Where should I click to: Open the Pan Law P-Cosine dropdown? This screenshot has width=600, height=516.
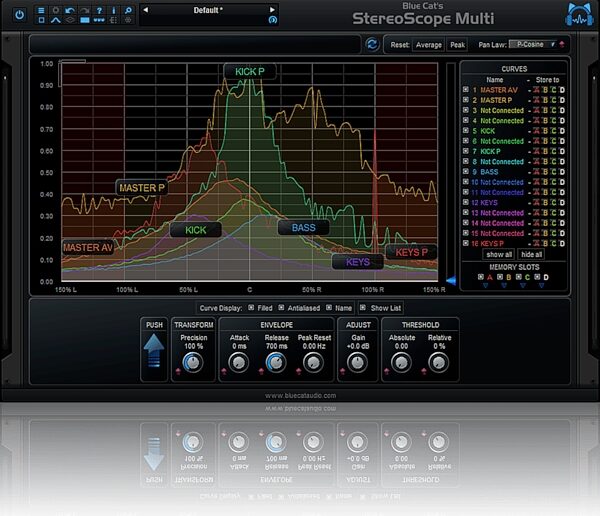(x=532, y=44)
